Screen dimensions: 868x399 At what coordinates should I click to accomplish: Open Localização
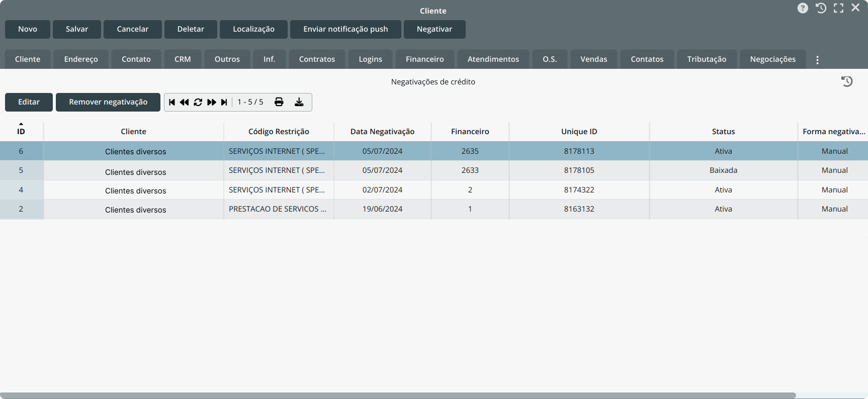[253, 29]
